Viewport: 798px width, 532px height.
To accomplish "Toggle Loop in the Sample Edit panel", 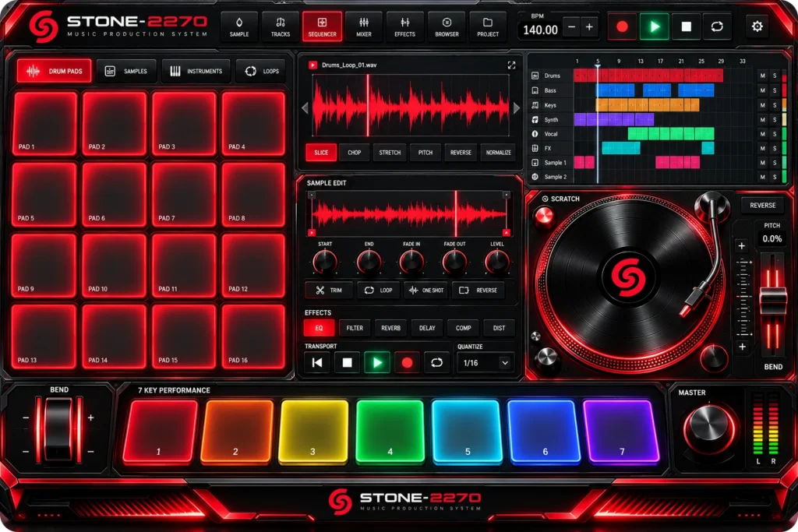I will tap(378, 291).
